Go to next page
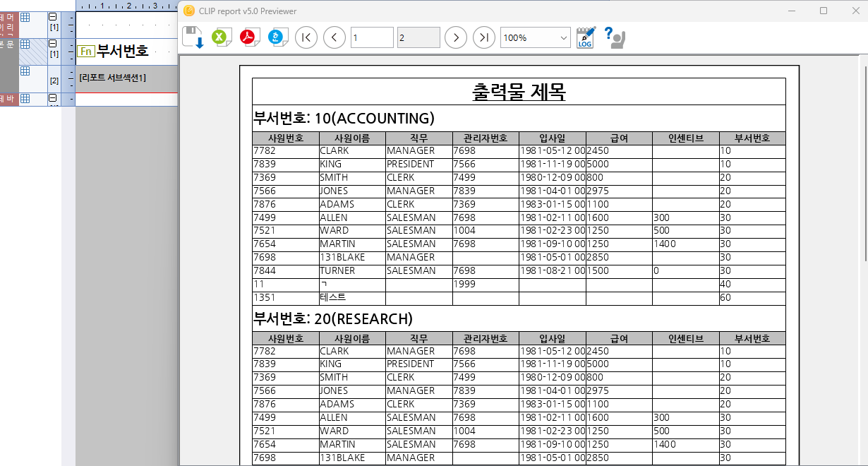Screen dimensions: 868x466 [x=456, y=37]
